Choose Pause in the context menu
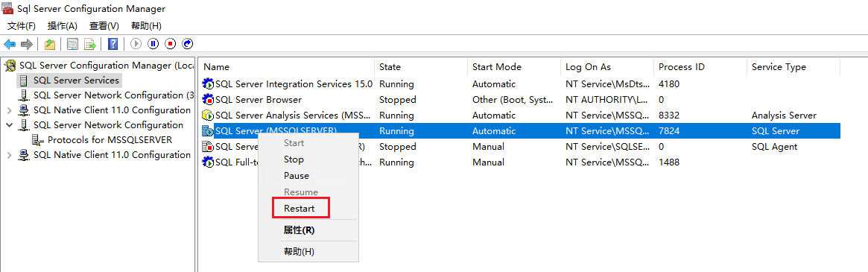The image size is (868, 272). (308, 176)
